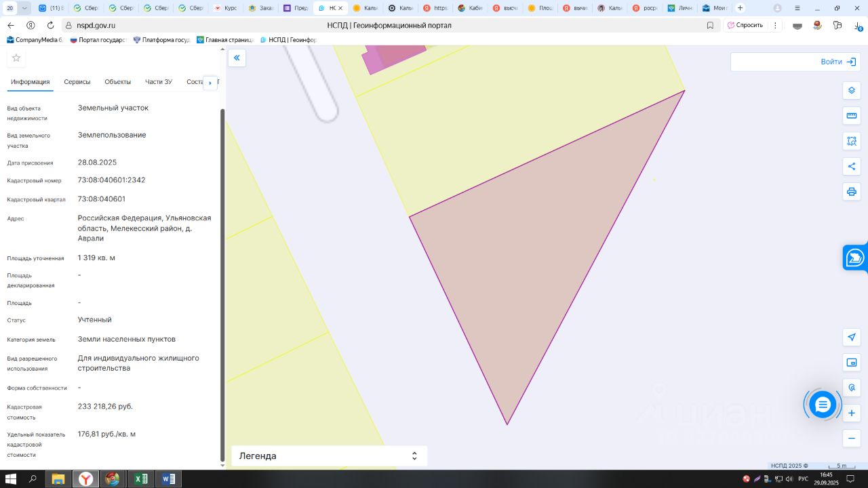Screen dimensions: 868x488
Task: Click the pin search map tool
Action: click(x=852, y=388)
